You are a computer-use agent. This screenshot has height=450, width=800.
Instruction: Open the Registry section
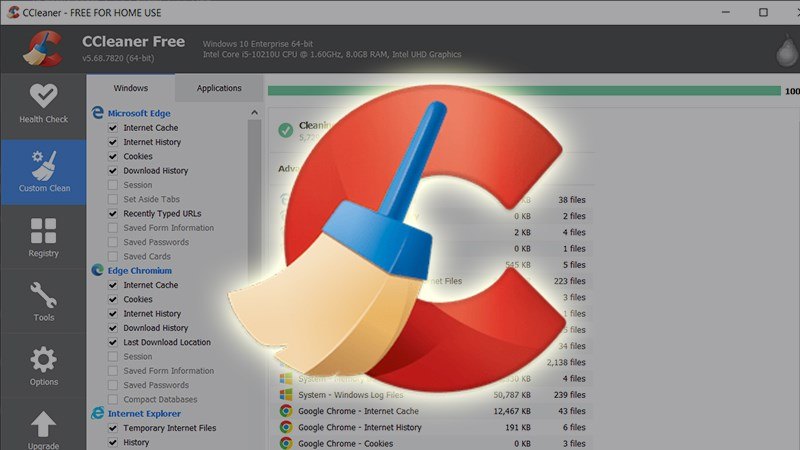[x=43, y=238]
